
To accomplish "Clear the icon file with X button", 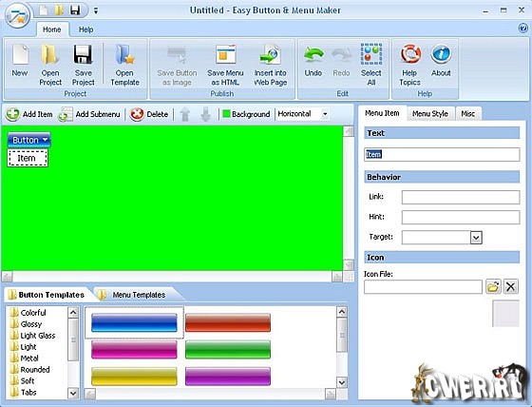I will 511,287.
